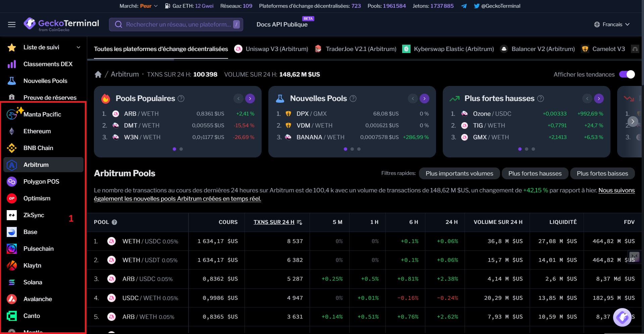Apply the Plus importants volumes filter
Screen dimensions: 644x334
click(x=459, y=174)
